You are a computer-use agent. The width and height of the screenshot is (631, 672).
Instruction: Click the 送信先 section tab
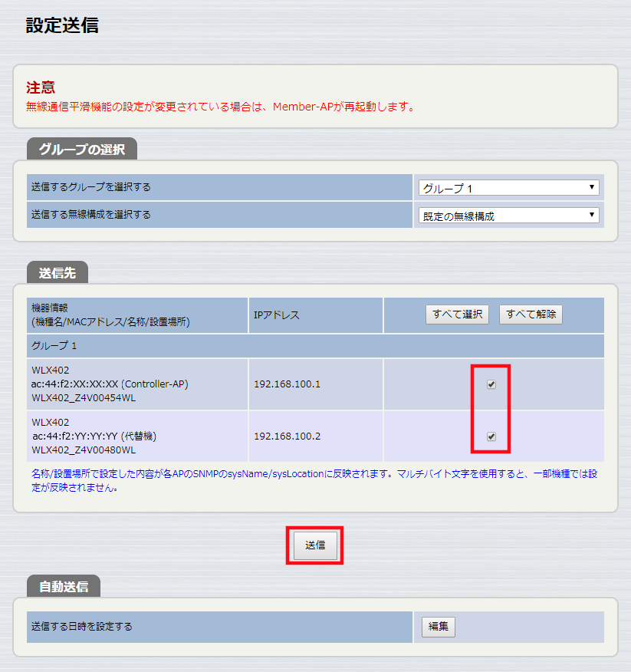click(x=57, y=272)
